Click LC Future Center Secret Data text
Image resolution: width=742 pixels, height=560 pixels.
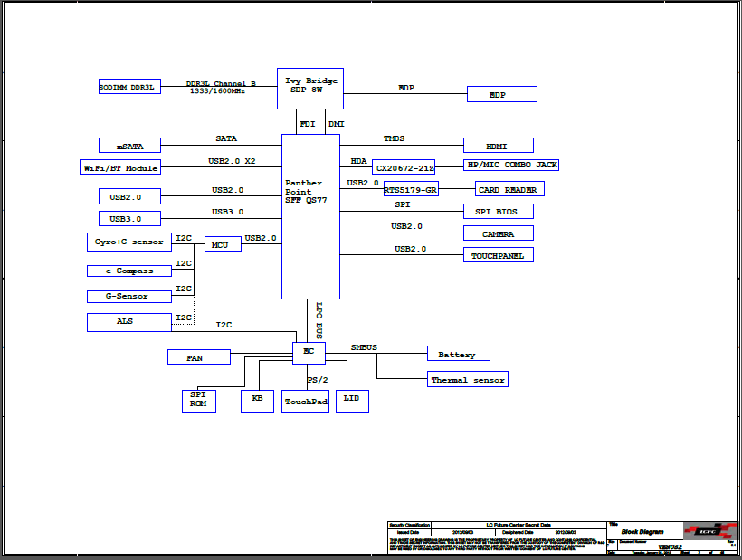coord(518,525)
